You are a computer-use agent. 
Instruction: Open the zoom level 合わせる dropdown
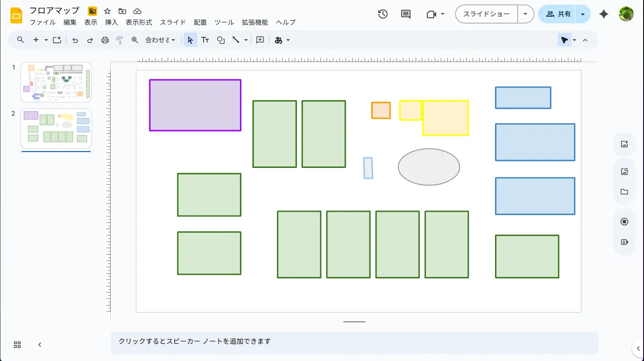[x=160, y=40]
